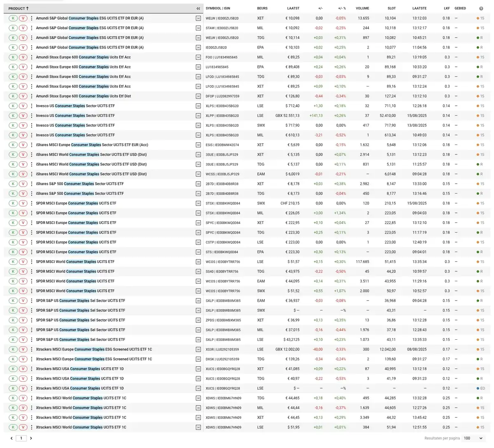Open iShares S&P 500 2B7D on TDG
The height and width of the screenshot is (448, 494).
(x=79, y=194)
